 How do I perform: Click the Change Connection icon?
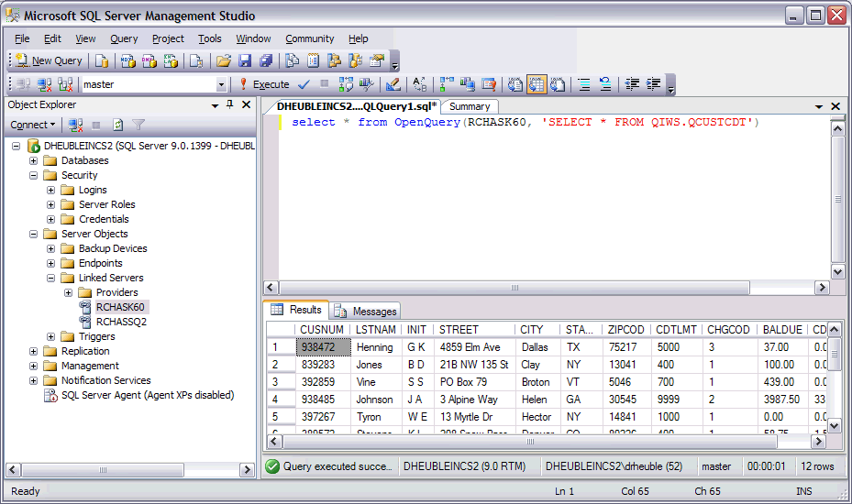[x=66, y=84]
